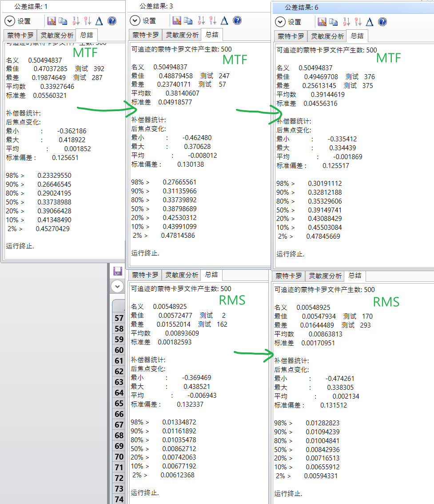Screen dimensions: 434x504
Task: Select 总结 tab in 公差结果: 6 window
Action: click(357, 36)
